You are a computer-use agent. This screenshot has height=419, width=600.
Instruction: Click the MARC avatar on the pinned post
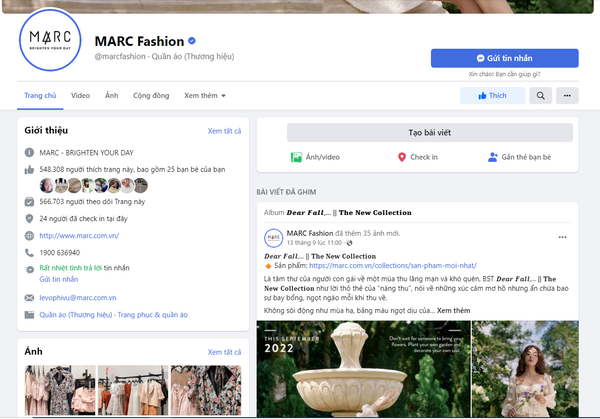[x=274, y=238]
